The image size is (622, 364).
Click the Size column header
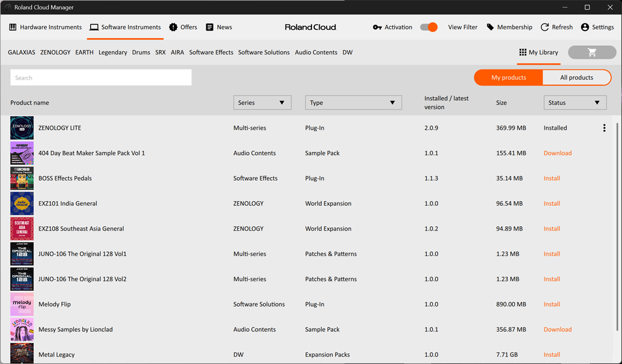(x=501, y=103)
